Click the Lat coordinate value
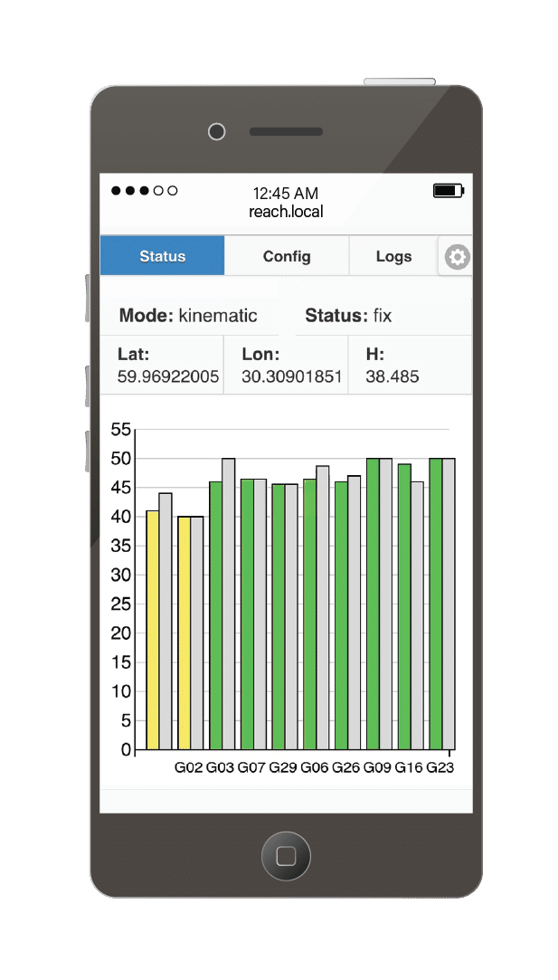The image size is (558, 980). (168, 376)
